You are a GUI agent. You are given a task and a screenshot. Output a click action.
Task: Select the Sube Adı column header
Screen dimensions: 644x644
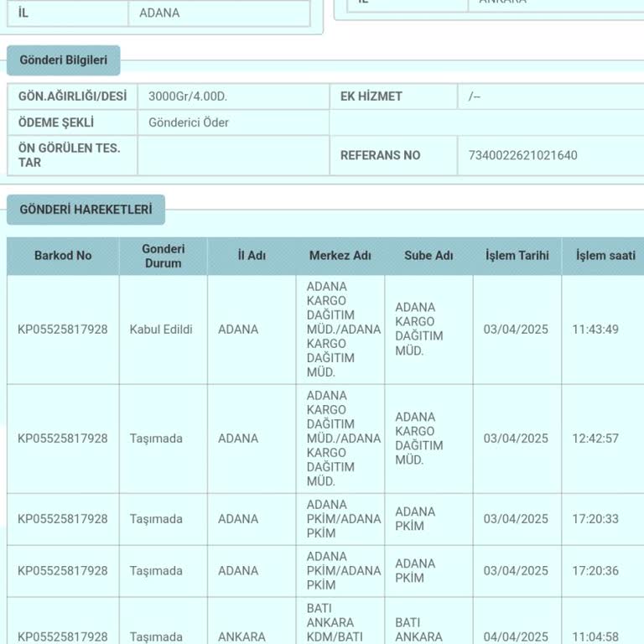click(x=428, y=256)
